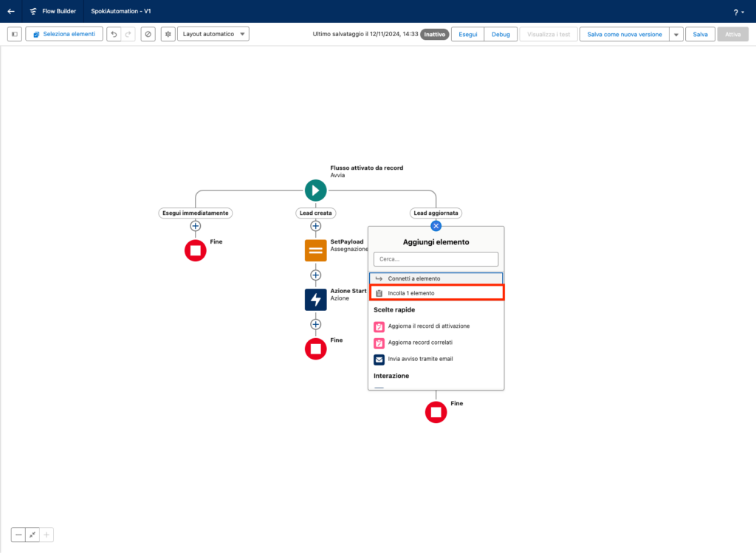The width and height of the screenshot is (756, 553).
Task: Click the back arrow in the header
Action: pyautogui.click(x=11, y=12)
